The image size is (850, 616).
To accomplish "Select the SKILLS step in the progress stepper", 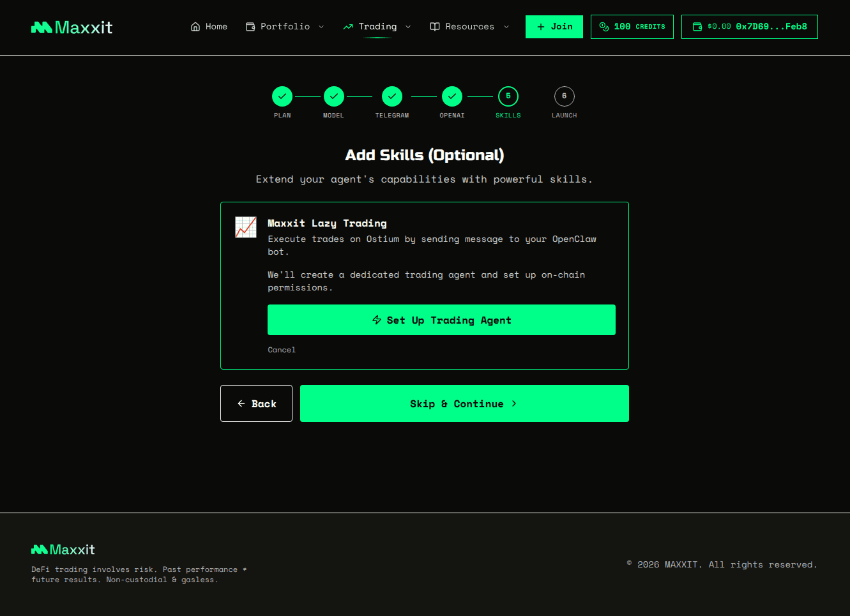I will (x=508, y=96).
